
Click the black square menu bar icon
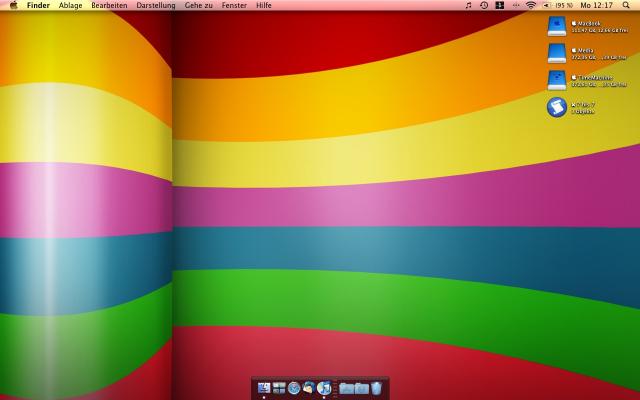(500, 5)
